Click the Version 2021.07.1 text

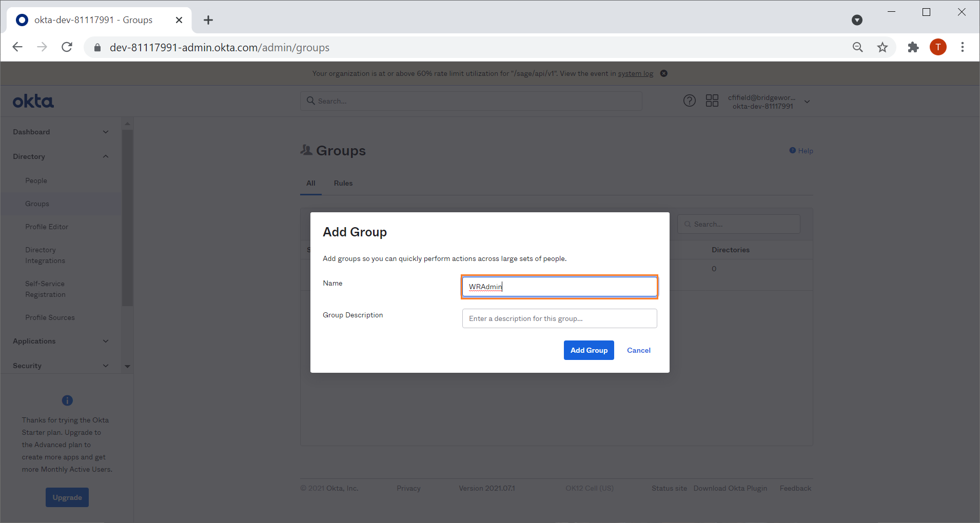(487, 488)
